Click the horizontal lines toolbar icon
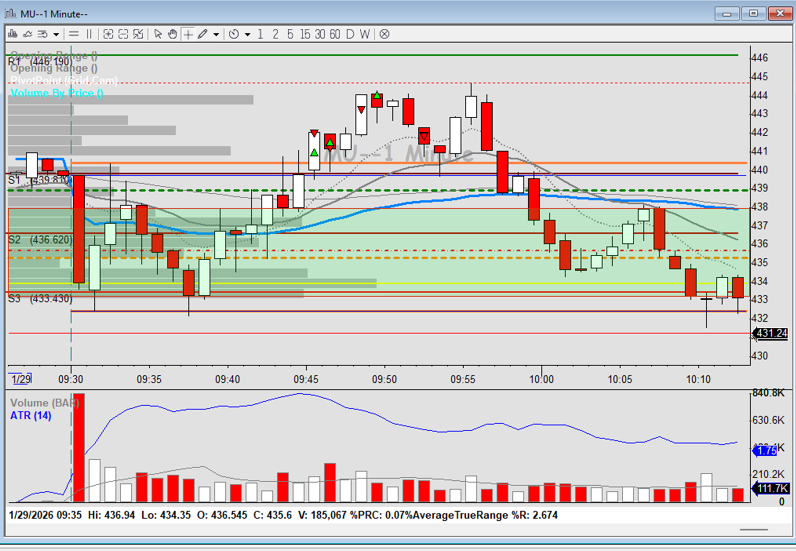This screenshot has height=551, width=796. [x=74, y=34]
